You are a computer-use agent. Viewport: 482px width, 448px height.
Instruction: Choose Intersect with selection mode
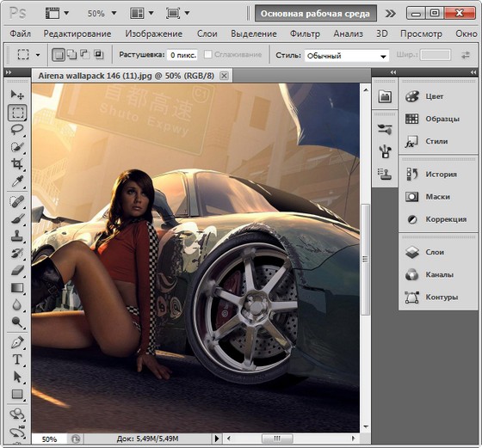pyautogui.click(x=98, y=55)
